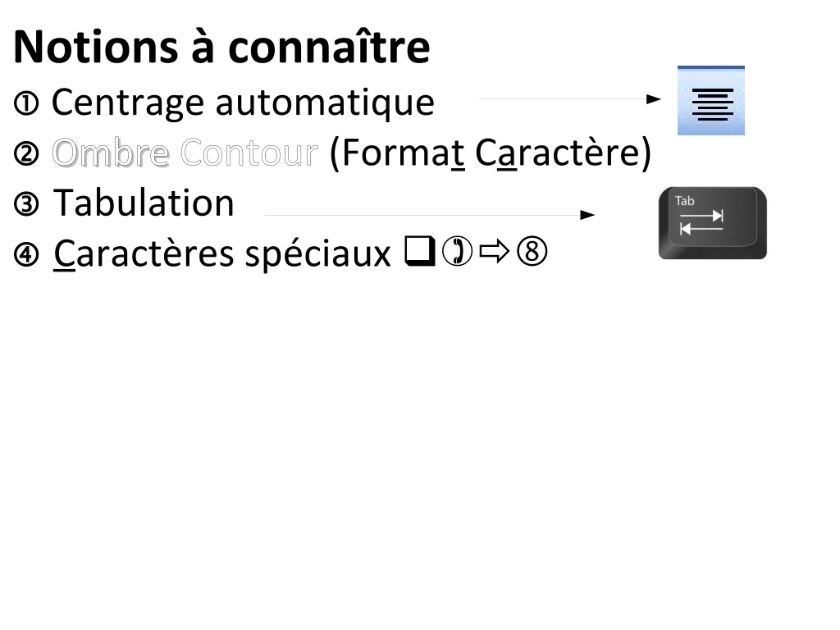This screenshot has height=630, width=840.
Task: Click the center alignment icon
Action: 711,101
